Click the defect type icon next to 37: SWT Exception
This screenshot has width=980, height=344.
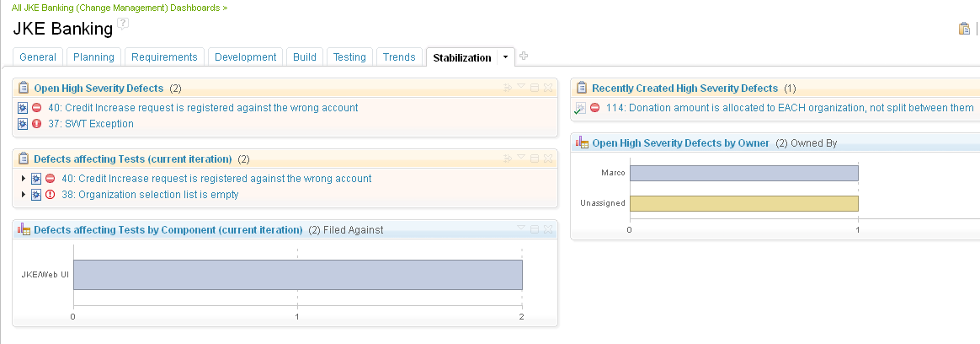coord(23,124)
